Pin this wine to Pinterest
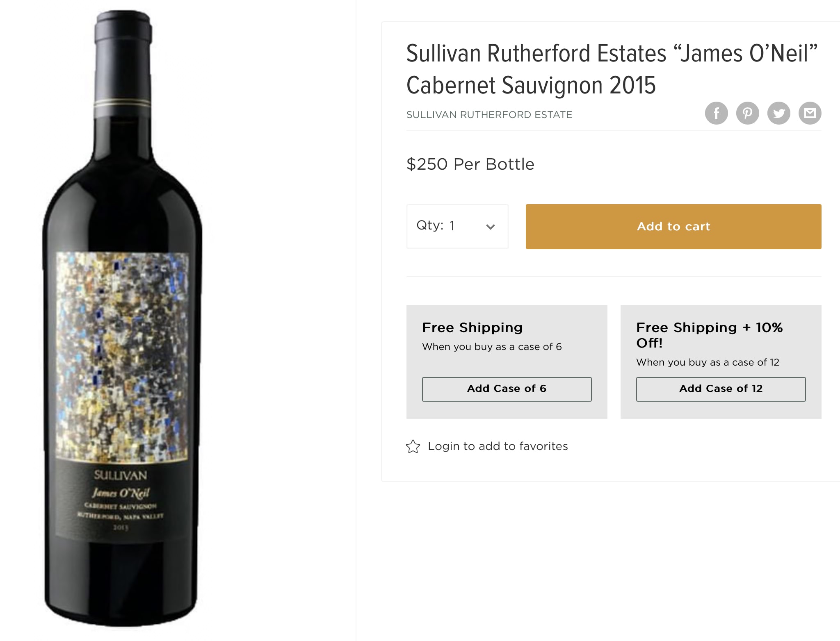Image resolution: width=840 pixels, height=641 pixels. pyautogui.click(x=747, y=113)
